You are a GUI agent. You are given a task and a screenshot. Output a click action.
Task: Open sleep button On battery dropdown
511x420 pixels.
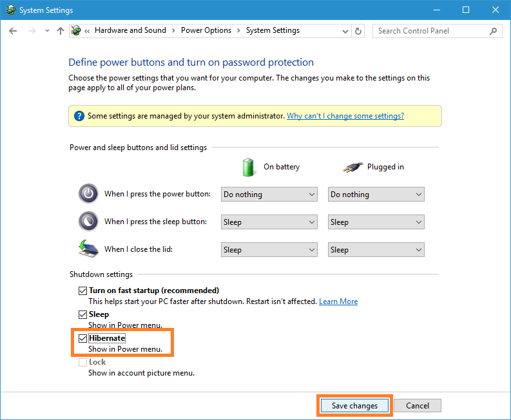click(x=269, y=222)
